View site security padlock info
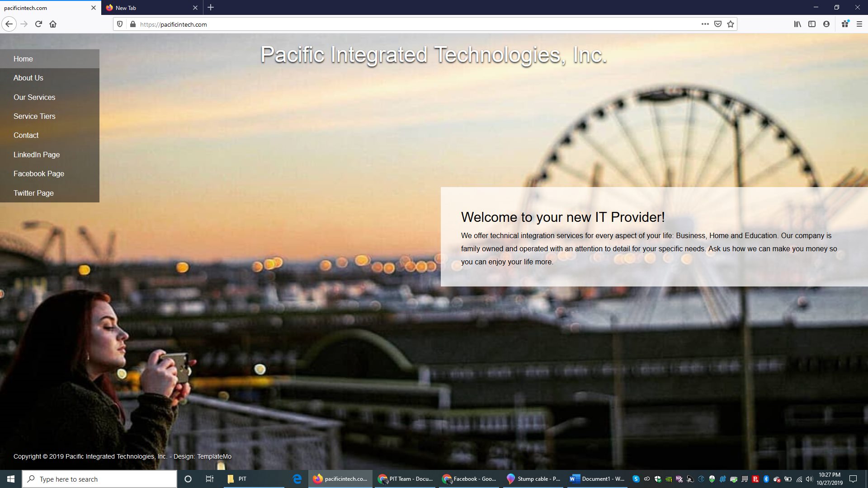The image size is (868, 488). [x=132, y=24]
